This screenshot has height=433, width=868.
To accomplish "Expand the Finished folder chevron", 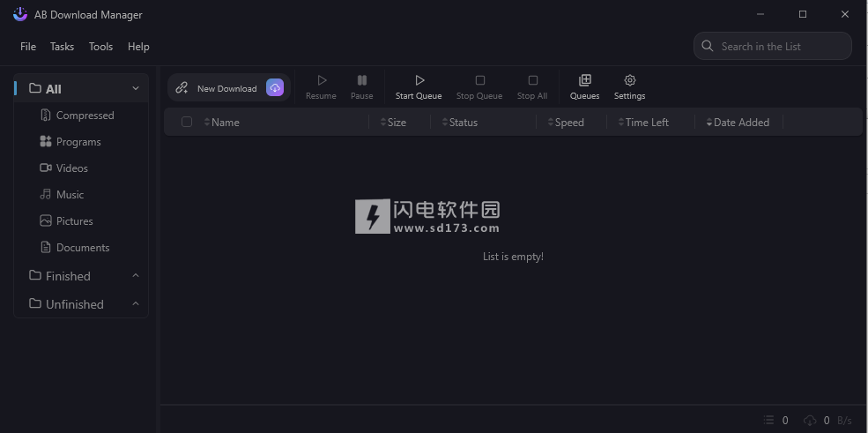I will click(x=136, y=275).
